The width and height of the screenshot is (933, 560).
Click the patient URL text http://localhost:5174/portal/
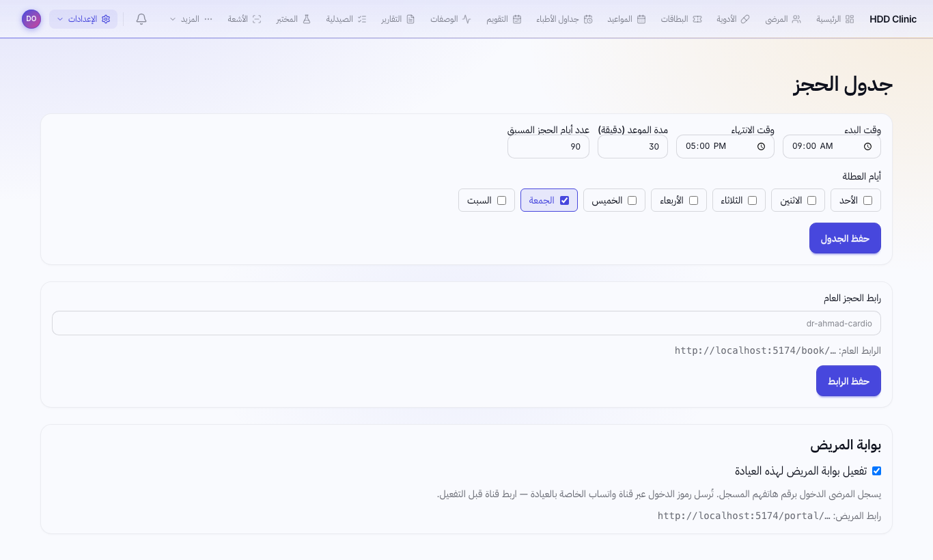pos(744,516)
